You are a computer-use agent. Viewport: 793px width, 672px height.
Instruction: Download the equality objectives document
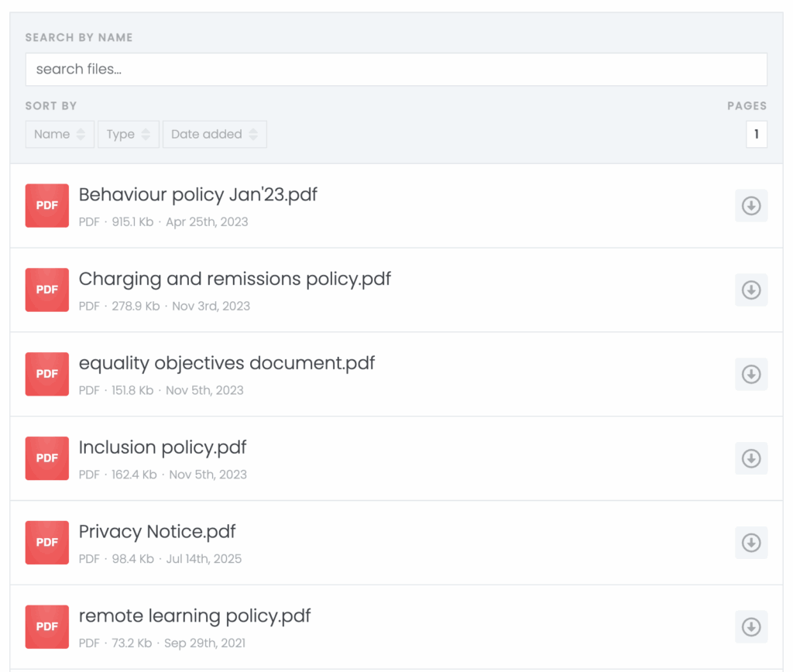click(x=750, y=374)
